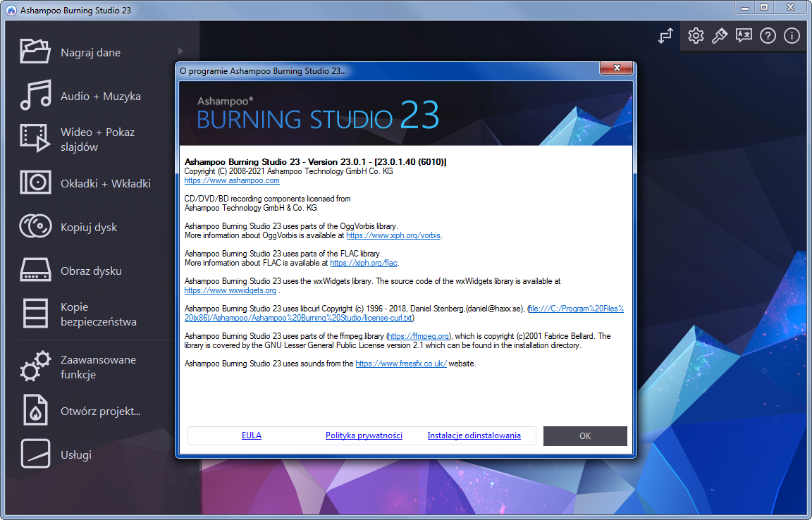This screenshot has height=520, width=812.
Task: Select the Otwórz projekt... label
Action: tap(101, 411)
